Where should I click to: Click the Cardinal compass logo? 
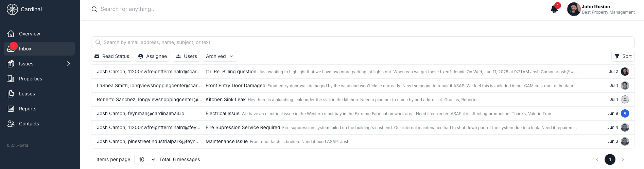click(x=12, y=9)
